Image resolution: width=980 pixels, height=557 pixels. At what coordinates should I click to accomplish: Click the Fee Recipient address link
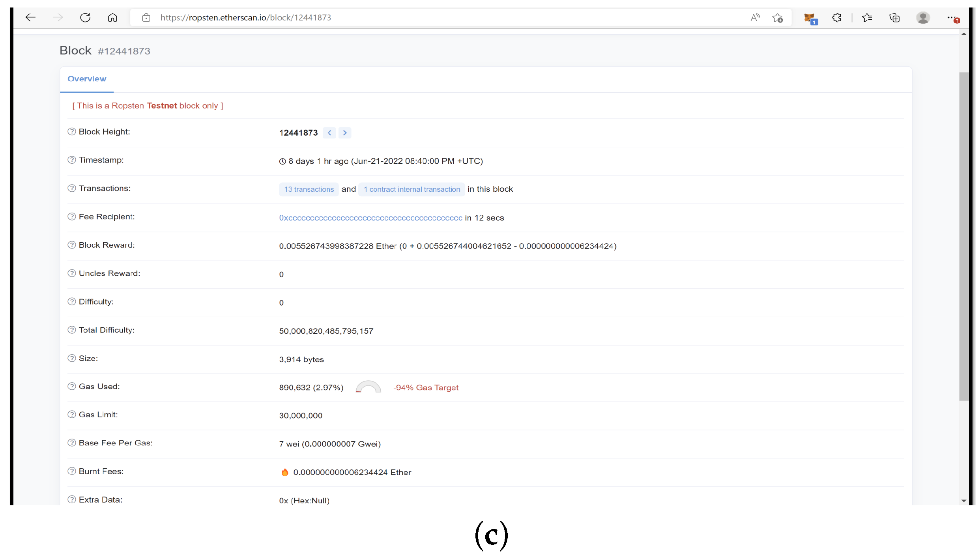pyautogui.click(x=370, y=218)
